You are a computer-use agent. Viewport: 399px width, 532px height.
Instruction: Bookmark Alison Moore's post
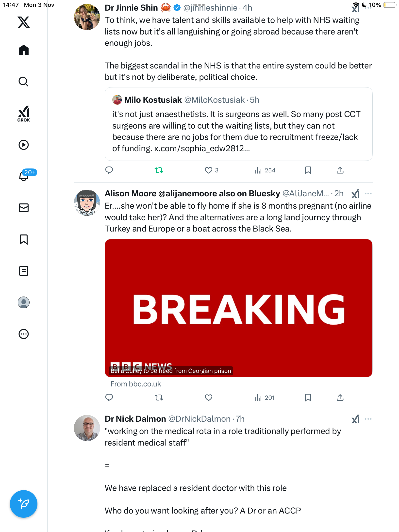[x=308, y=398]
